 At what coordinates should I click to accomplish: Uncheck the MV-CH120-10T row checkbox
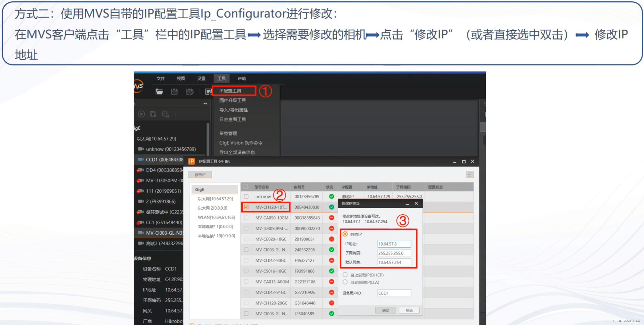[x=246, y=207]
